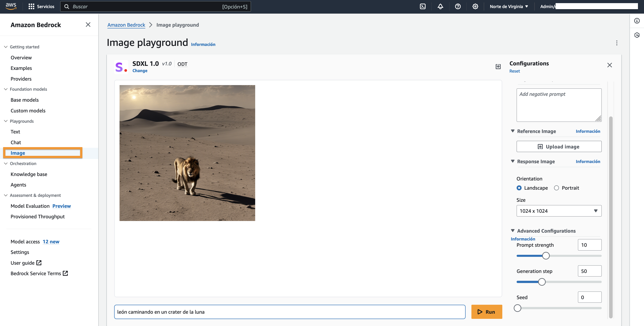
Task: Open the Servicios grid menu icon
Action: coord(31,6)
